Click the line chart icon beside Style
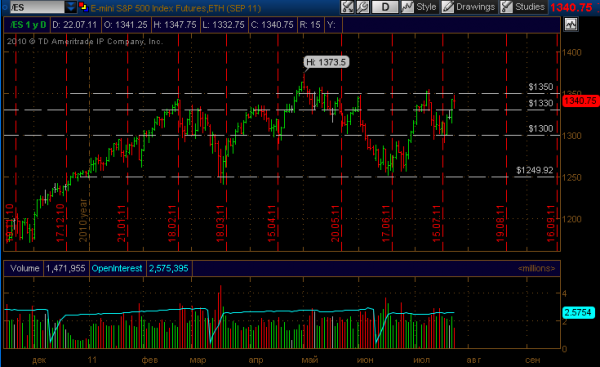 407,7
